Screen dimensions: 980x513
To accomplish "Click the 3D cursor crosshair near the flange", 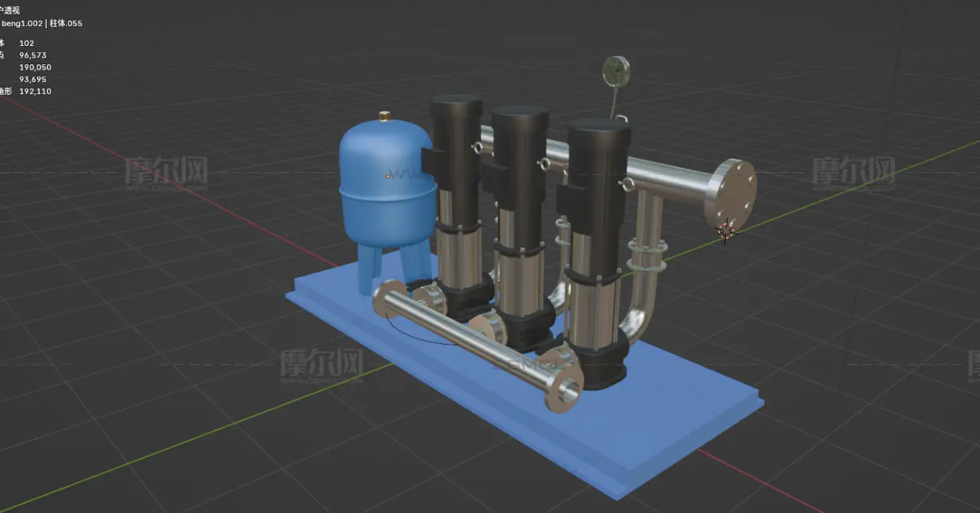I will 724,229.
